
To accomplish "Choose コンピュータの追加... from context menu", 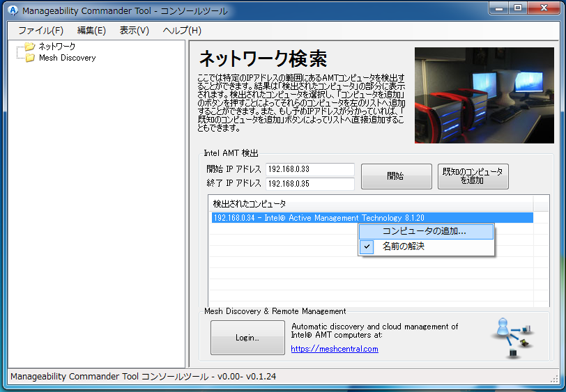I will 426,232.
